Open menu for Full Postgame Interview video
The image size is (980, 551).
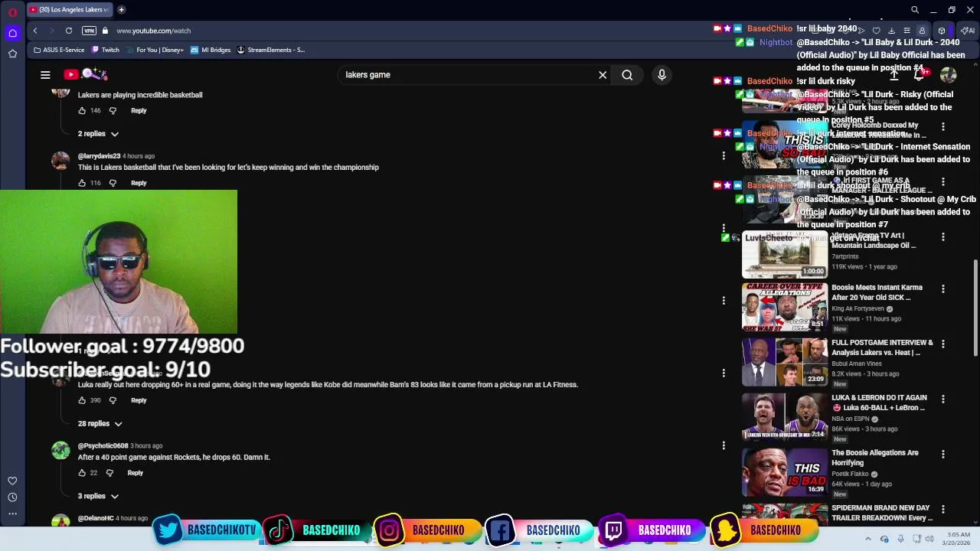point(943,344)
